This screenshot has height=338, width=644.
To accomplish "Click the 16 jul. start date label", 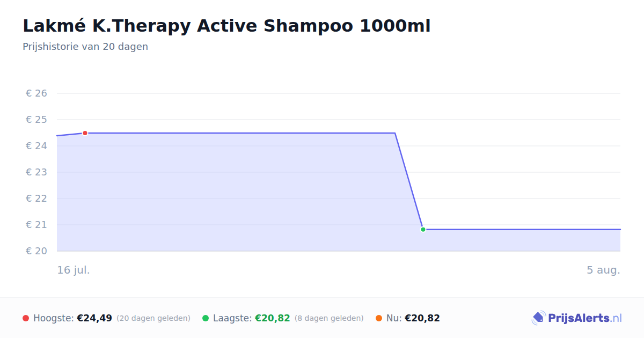I will (x=74, y=270).
